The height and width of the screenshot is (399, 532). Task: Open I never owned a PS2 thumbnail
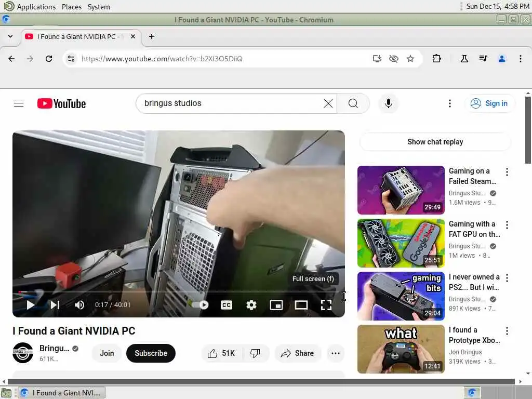[x=401, y=296]
